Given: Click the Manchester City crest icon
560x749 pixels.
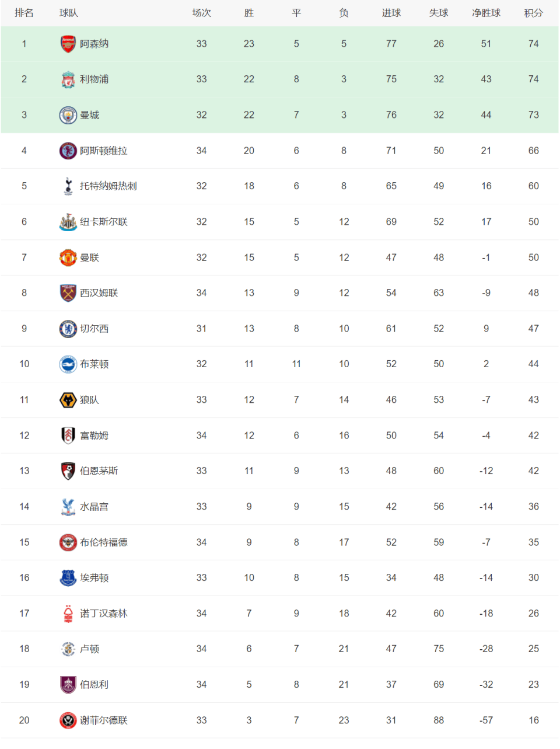Looking at the screenshot, I should pos(68,115).
